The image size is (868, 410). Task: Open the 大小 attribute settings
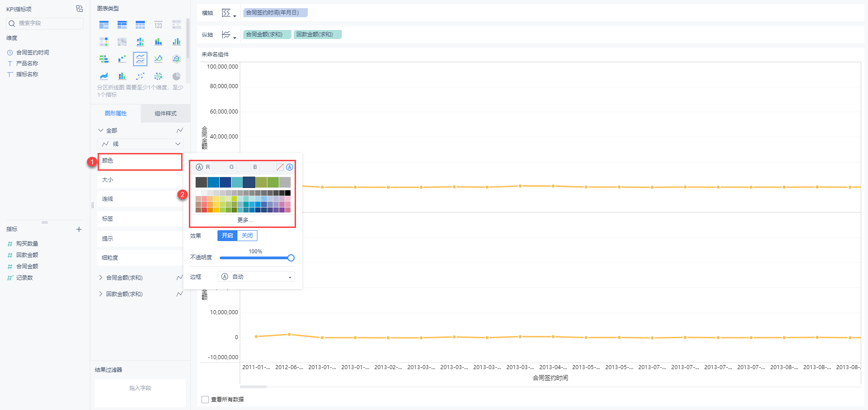tap(140, 180)
